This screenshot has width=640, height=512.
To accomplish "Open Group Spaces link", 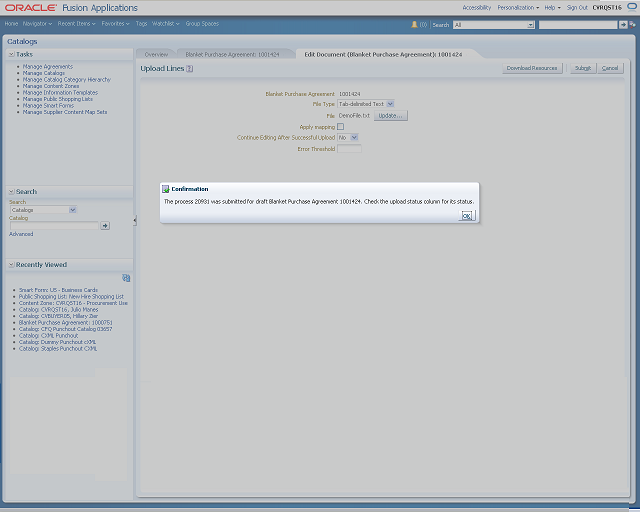I will coord(202,24).
